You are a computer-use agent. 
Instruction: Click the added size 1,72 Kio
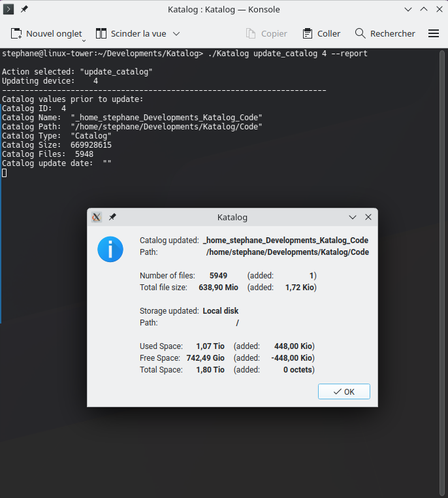300,288
